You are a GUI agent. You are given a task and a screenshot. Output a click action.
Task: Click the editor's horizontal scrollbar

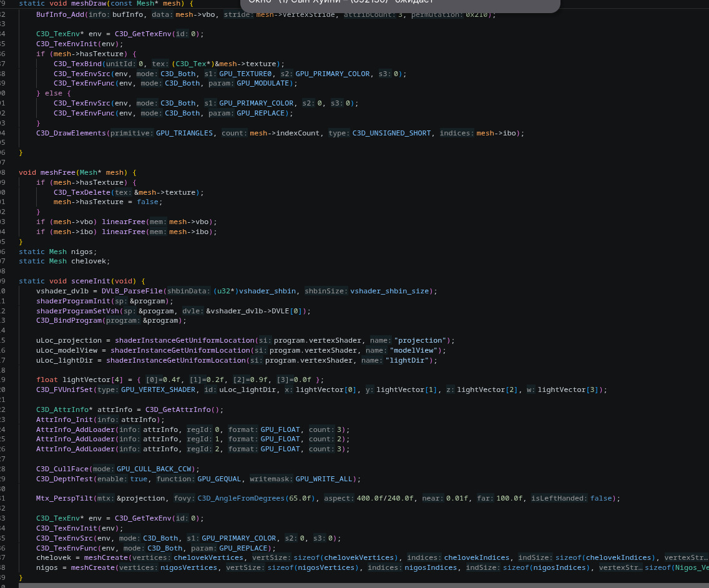(x=363, y=586)
